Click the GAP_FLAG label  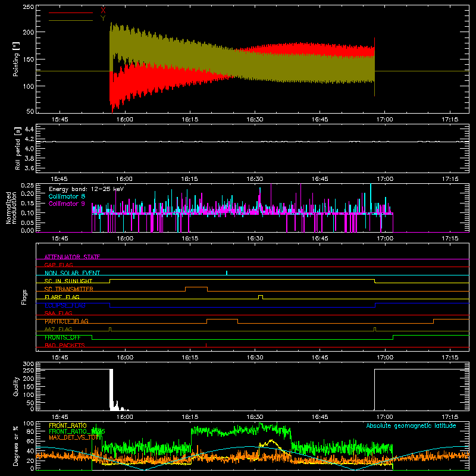tap(58, 265)
